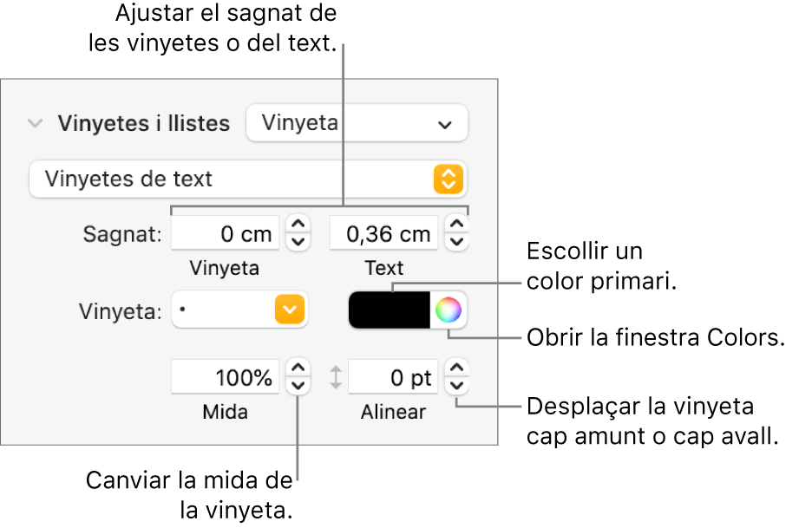The height and width of the screenshot is (528, 812).
Task: Click the Mida size field showing 100%
Action: (225, 377)
